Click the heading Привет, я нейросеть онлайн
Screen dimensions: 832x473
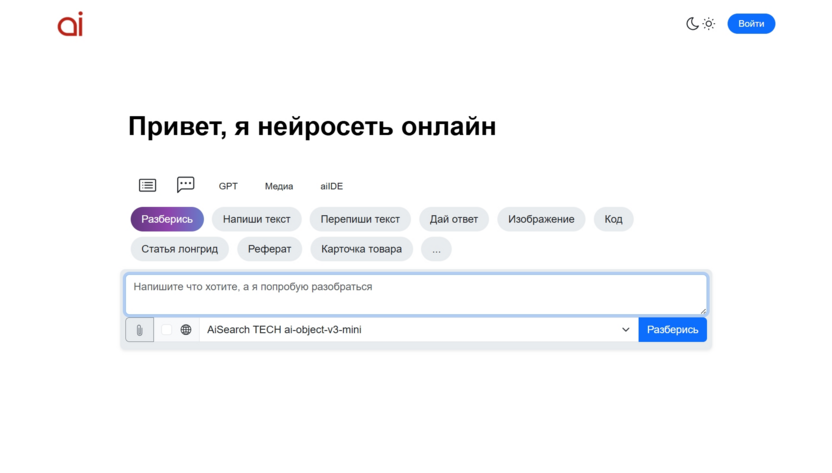(x=312, y=127)
